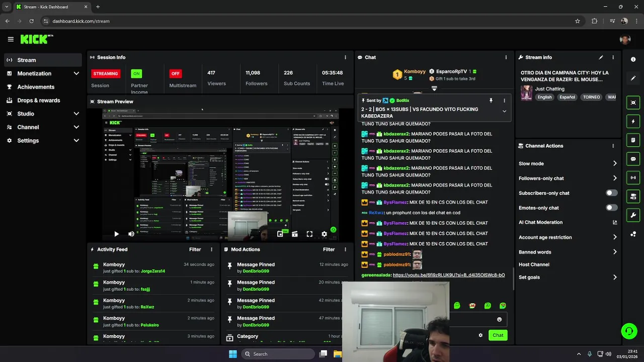Open the emoji picker in chat input

499,319
